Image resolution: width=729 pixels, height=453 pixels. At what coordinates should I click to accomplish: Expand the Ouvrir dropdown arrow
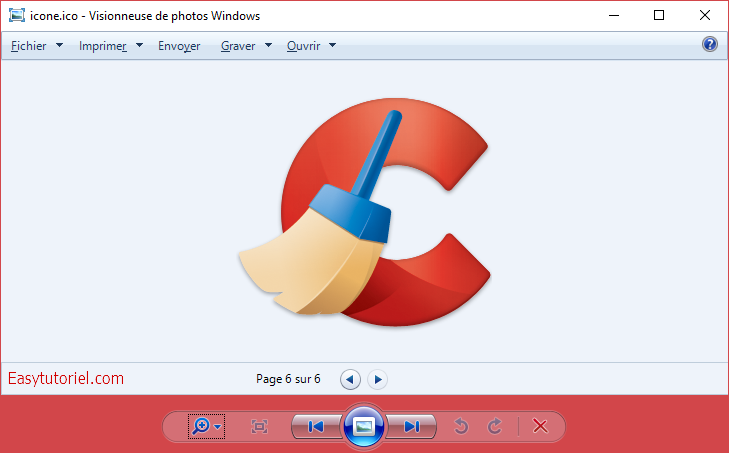tap(332, 46)
